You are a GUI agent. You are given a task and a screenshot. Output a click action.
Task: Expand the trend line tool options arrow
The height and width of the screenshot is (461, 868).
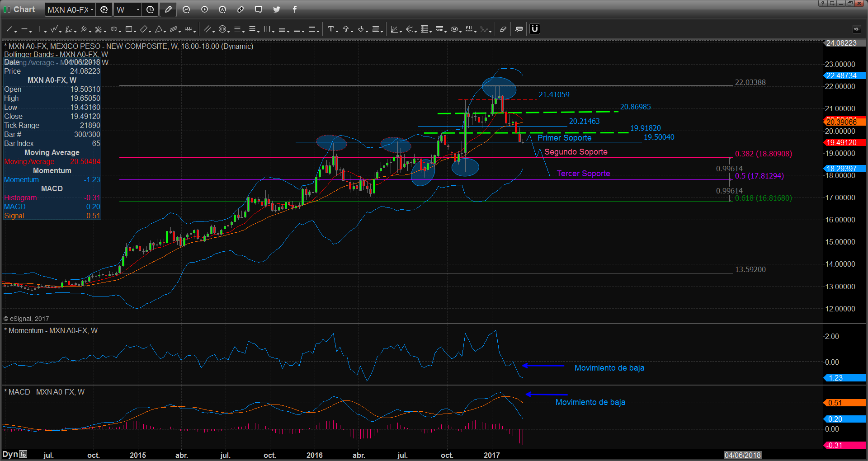click(x=15, y=31)
